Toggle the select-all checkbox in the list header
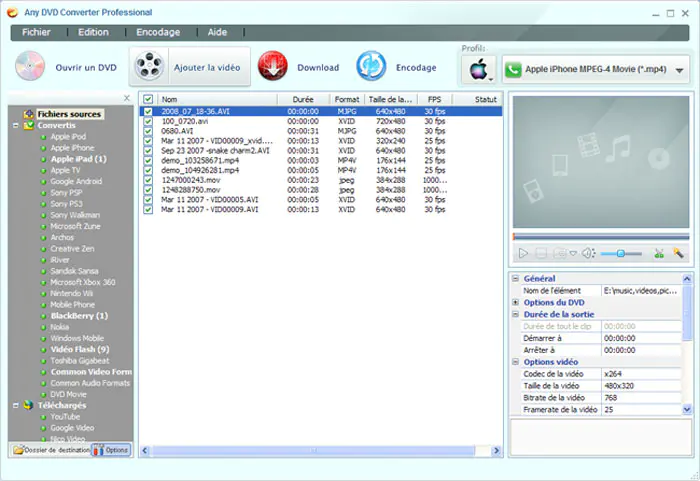 click(x=148, y=99)
